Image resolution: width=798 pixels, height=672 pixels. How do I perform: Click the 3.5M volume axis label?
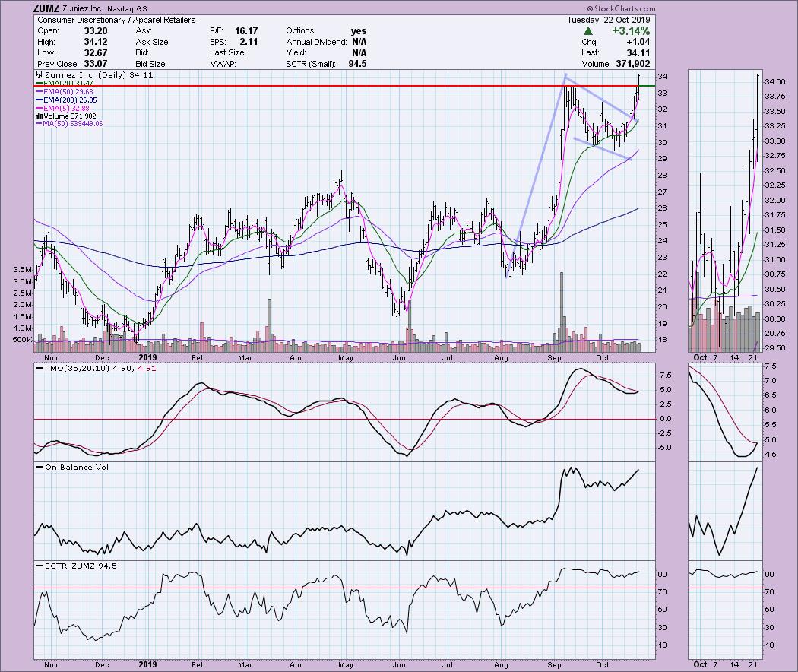click(23, 269)
